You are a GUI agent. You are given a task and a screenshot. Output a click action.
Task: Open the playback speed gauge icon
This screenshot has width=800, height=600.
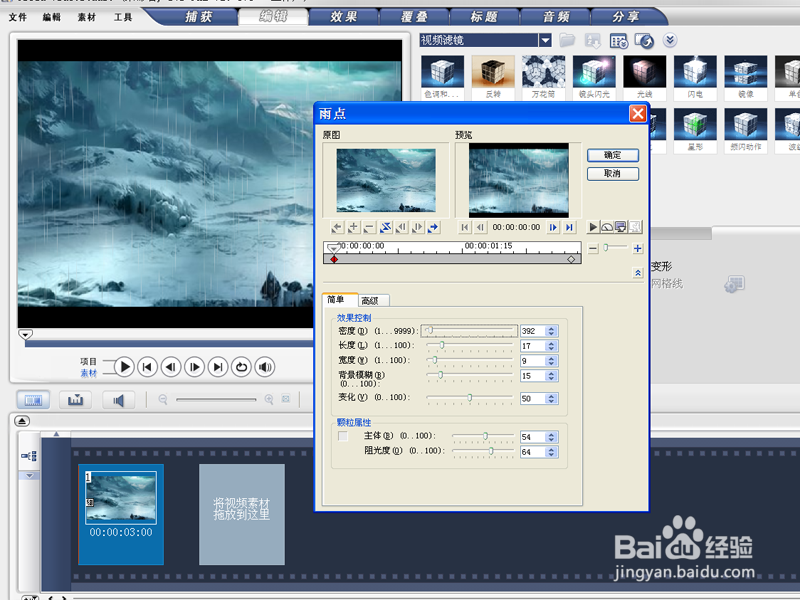click(607, 227)
